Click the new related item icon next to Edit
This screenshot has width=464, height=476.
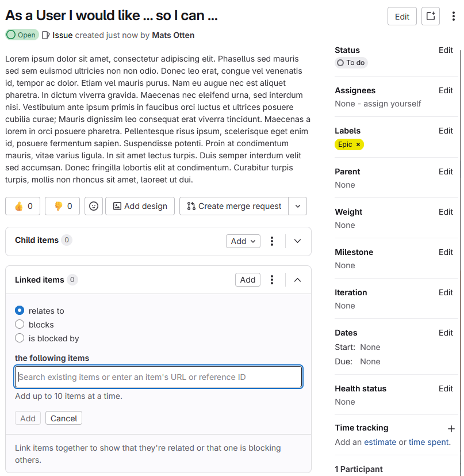[x=430, y=17]
